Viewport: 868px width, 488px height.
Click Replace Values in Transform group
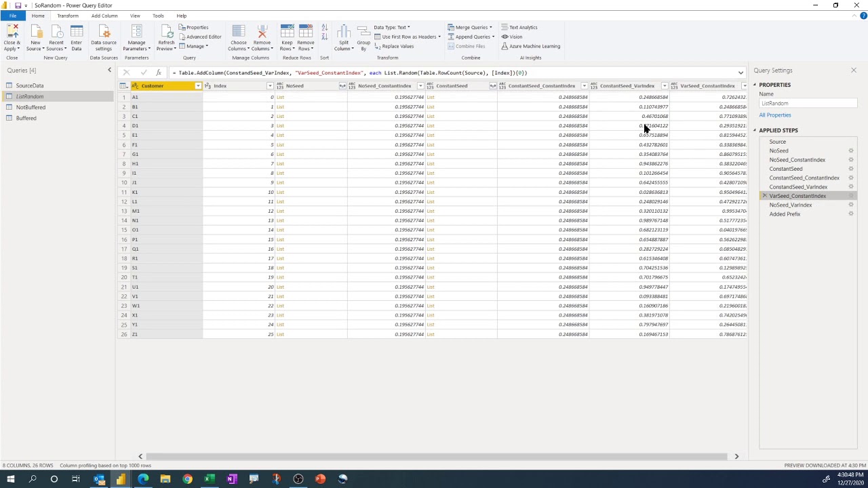click(394, 46)
